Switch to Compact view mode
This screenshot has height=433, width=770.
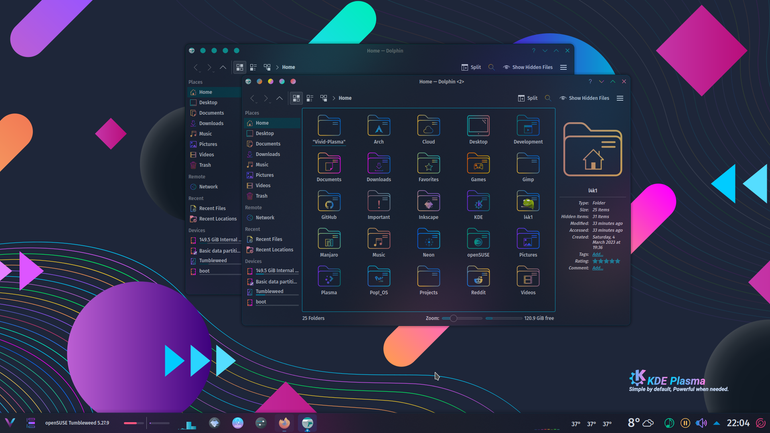click(x=310, y=98)
